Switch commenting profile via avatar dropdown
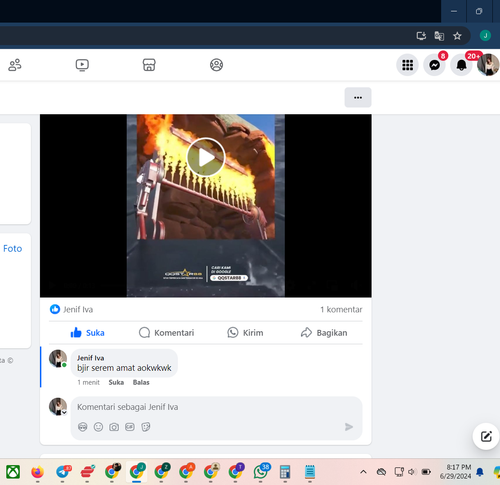The image size is (500, 485). point(58,406)
